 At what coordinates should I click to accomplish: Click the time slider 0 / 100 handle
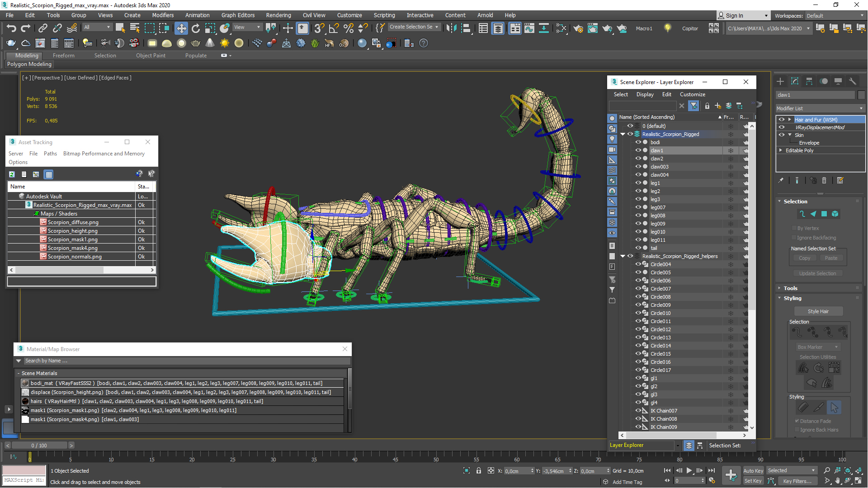pyautogui.click(x=39, y=446)
